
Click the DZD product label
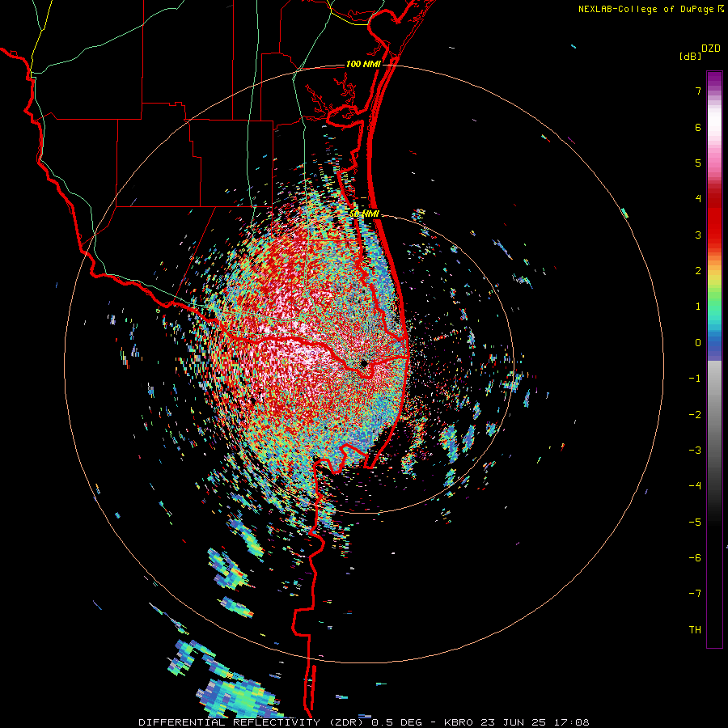tap(711, 49)
